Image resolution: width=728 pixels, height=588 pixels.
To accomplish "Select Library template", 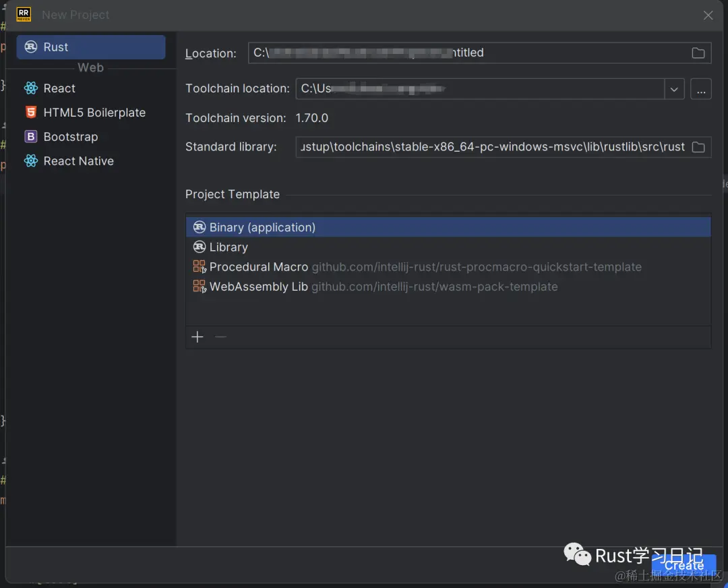I will click(448, 247).
